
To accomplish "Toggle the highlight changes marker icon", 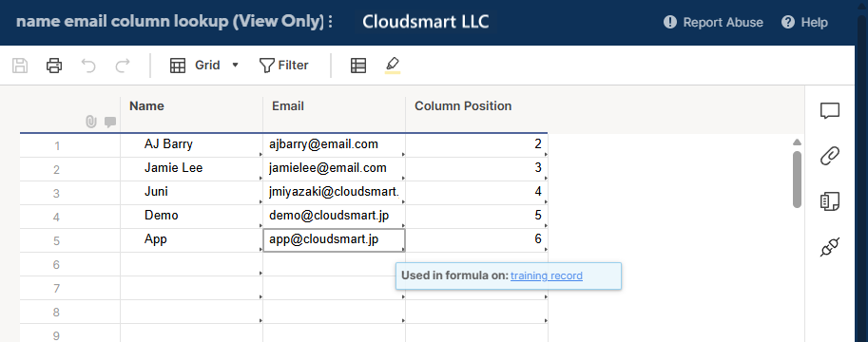I will coord(393,65).
